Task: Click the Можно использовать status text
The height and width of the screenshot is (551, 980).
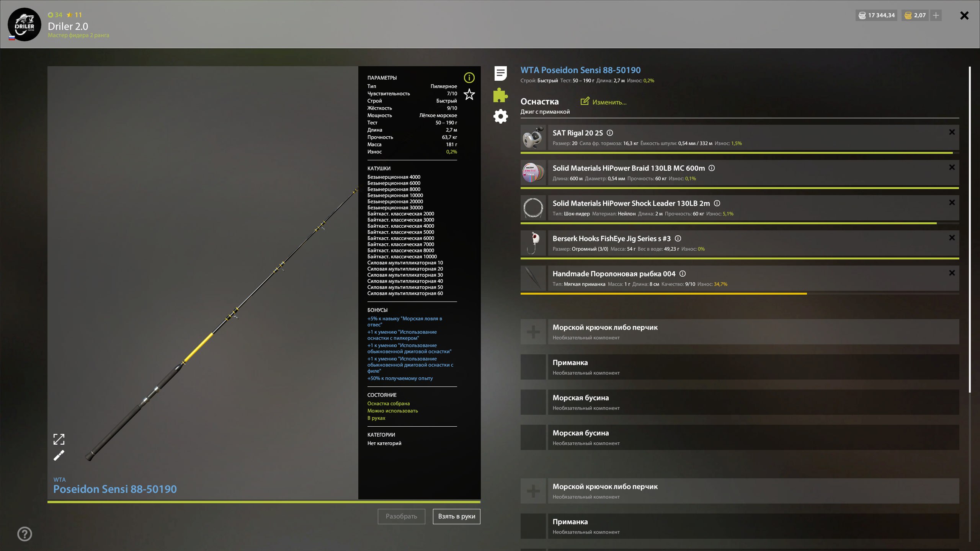Action: click(393, 411)
